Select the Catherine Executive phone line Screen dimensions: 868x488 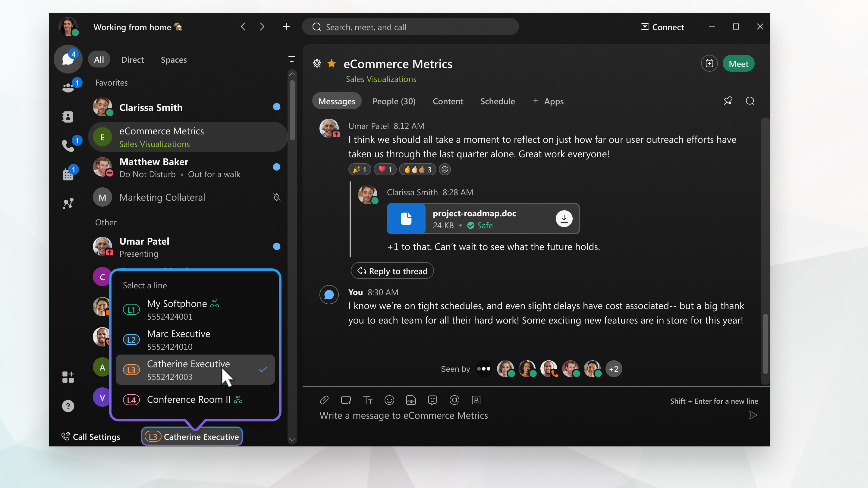coord(197,369)
